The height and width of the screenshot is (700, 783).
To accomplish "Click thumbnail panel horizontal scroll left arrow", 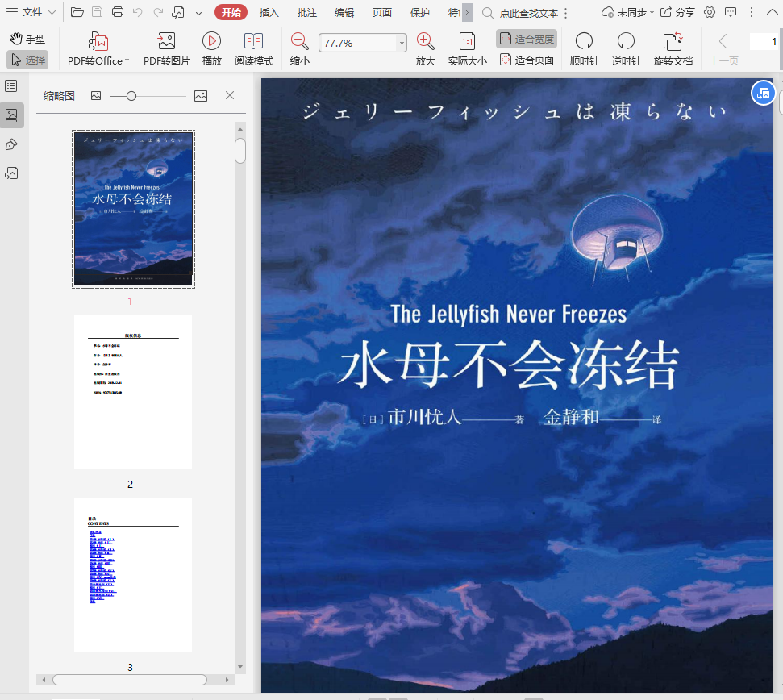I will (44, 680).
